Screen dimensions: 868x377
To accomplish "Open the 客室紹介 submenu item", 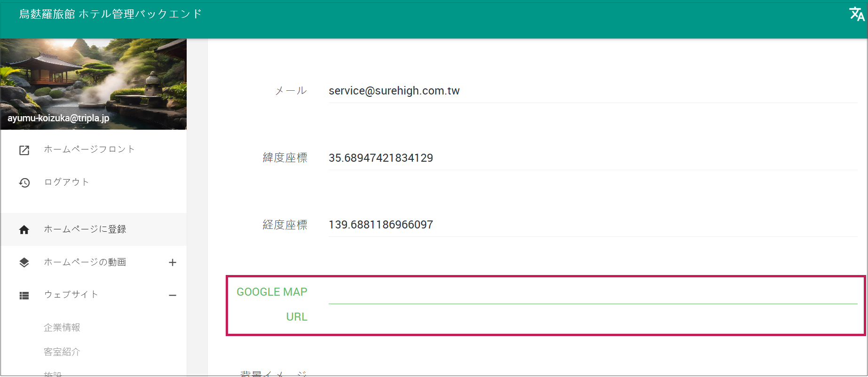I will click(x=62, y=352).
